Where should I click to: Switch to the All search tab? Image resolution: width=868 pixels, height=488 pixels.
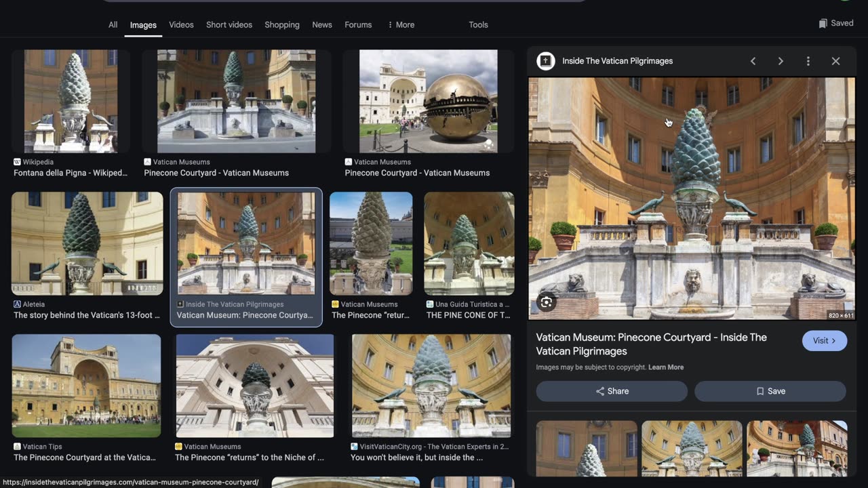[113, 24]
